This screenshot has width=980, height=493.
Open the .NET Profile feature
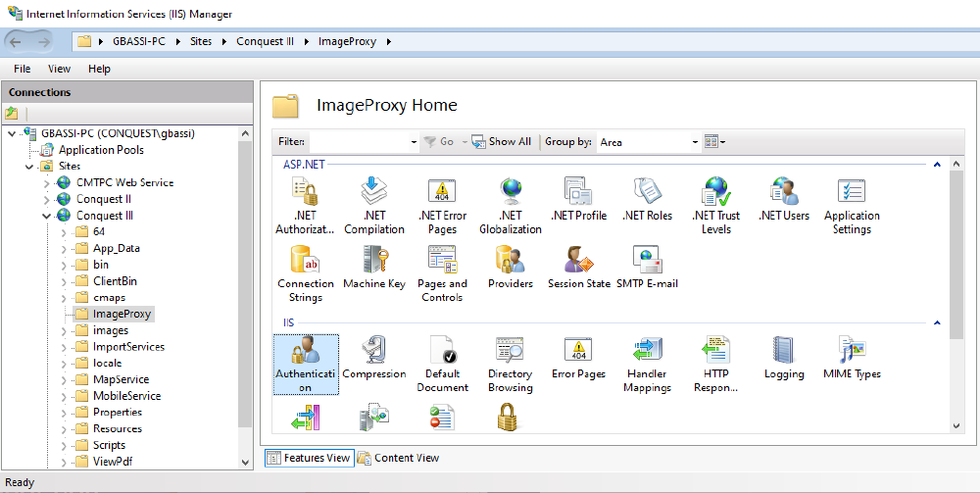578,200
